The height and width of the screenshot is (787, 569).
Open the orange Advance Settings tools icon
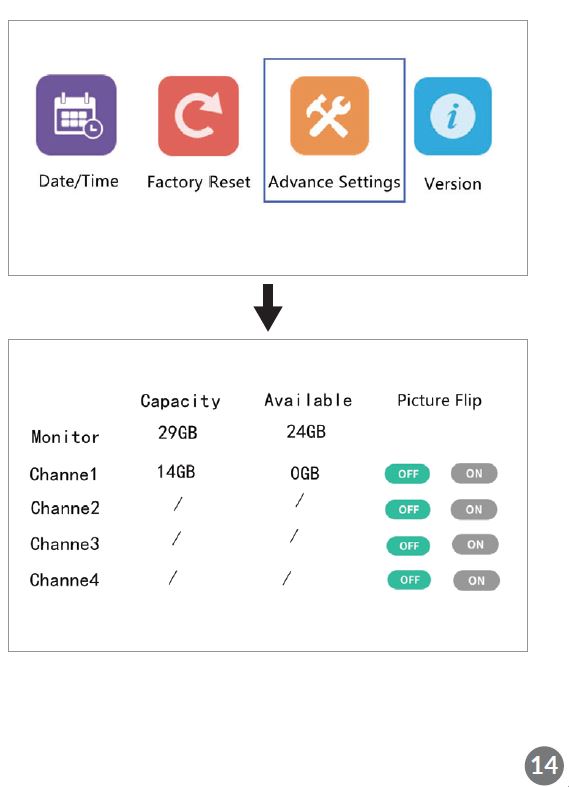pos(330,115)
